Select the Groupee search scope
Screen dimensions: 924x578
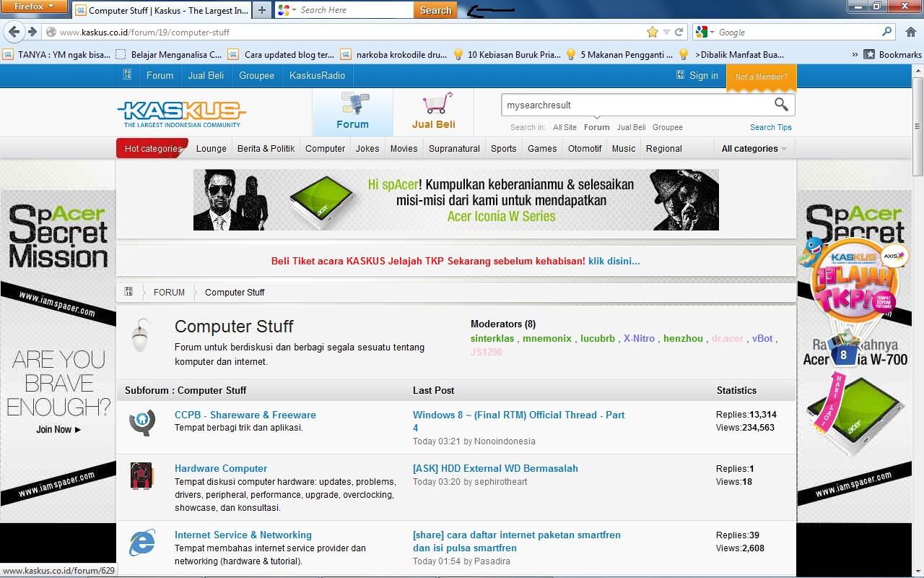point(667,127)
